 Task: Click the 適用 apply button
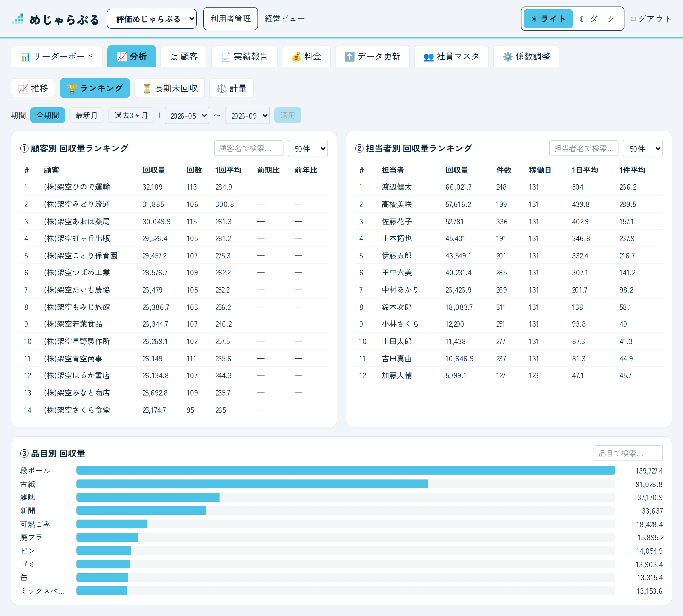pyautogui.click(x=288, y=115)
